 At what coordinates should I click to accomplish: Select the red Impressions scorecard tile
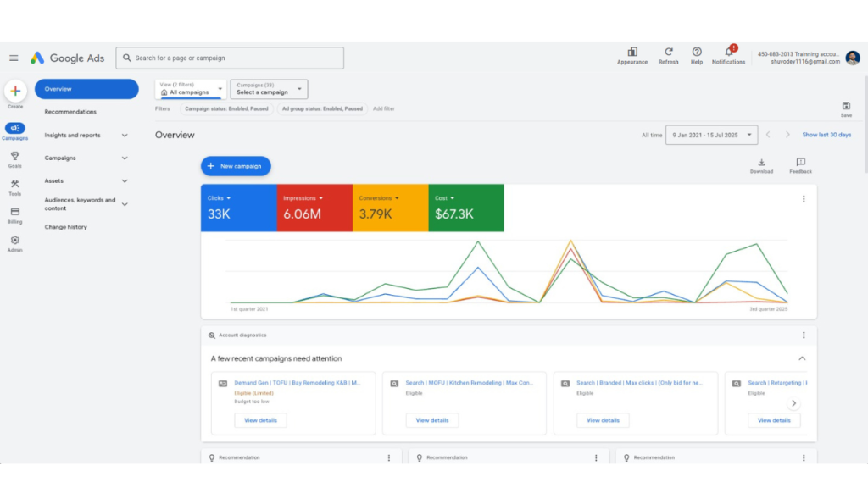[314, 208]
